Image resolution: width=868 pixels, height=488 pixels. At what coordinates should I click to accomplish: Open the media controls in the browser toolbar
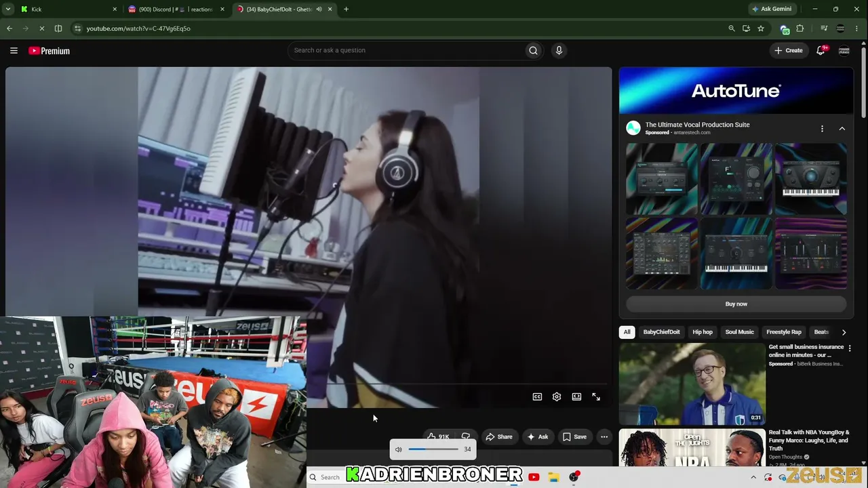(x=824, y=28)
